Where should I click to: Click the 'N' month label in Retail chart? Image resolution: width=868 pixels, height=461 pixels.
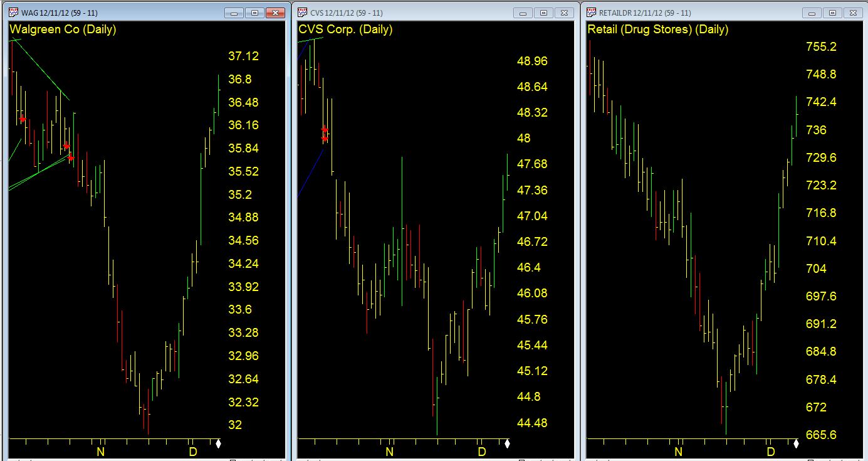point(678,452)
